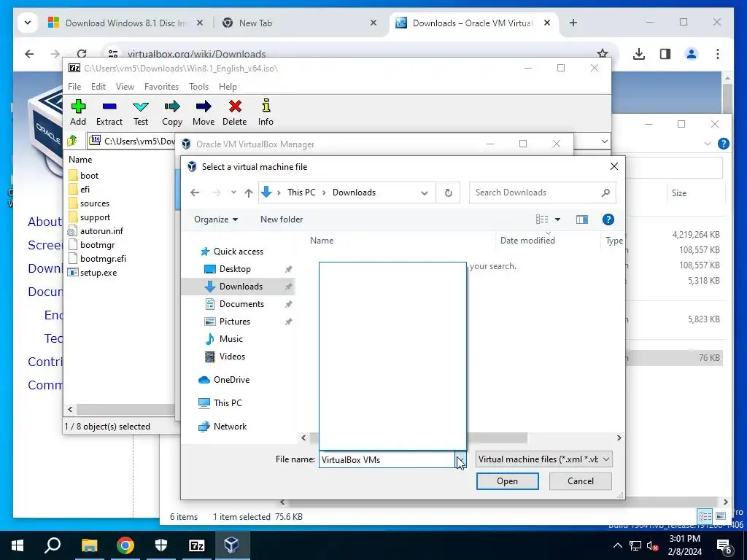Open help in the file dialog
This screenshot has width=747, height=560.
click(608, 219)
